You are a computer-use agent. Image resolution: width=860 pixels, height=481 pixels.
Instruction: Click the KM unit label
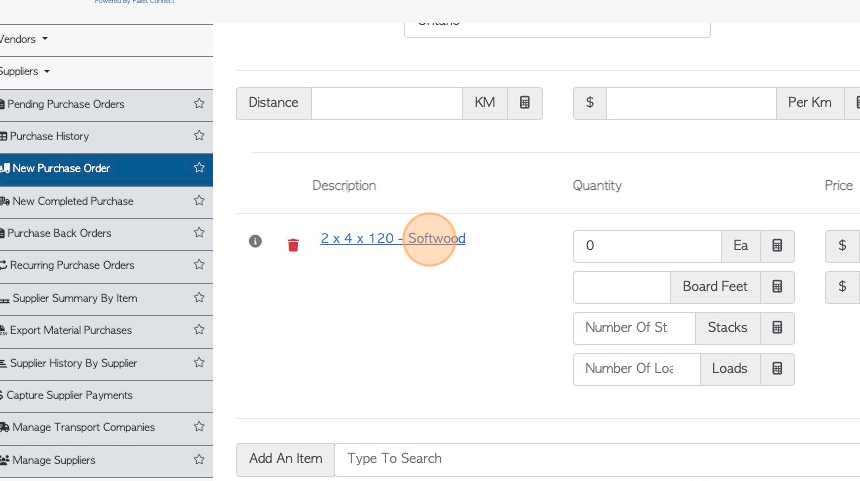pyautogui.click(x=485, y=103)
